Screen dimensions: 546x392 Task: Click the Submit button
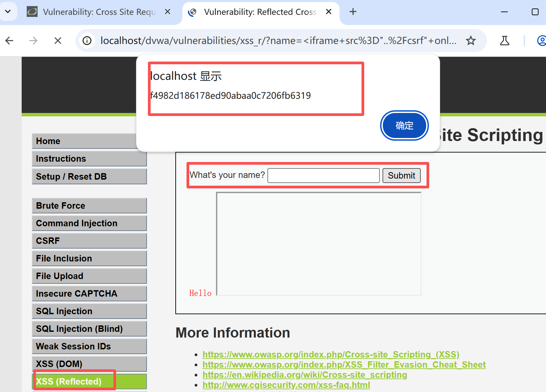pyautogui.click(x=401, y=176)
